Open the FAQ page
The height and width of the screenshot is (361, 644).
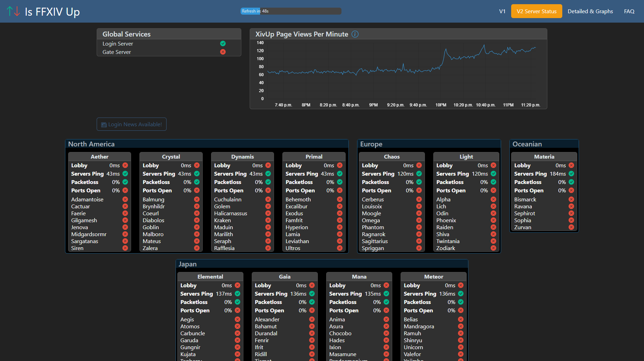pyautogui.click(x=629, y=11)
